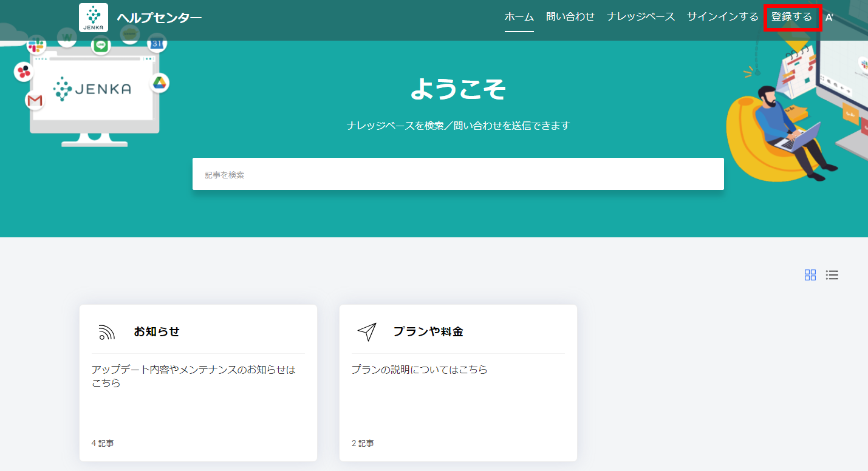This screenshot has width=868, height=471.
Task: Open the 問い合わせ menu item
Action: pyautogui.click(x=570, y=17)
